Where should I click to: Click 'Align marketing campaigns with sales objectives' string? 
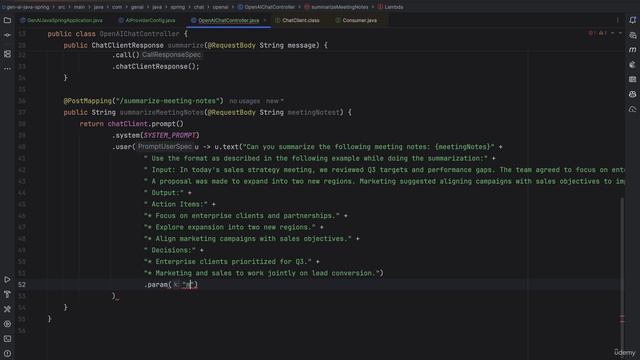pyautogui.click(x=247, y=239)
